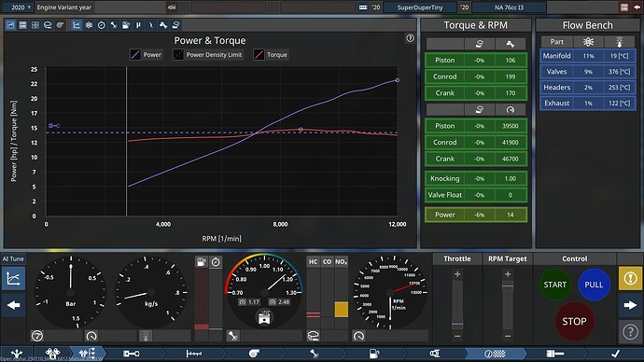Screen dimensions: 644x362
Task: Click the AI Tune button
Action: click(x=13, y=258)
